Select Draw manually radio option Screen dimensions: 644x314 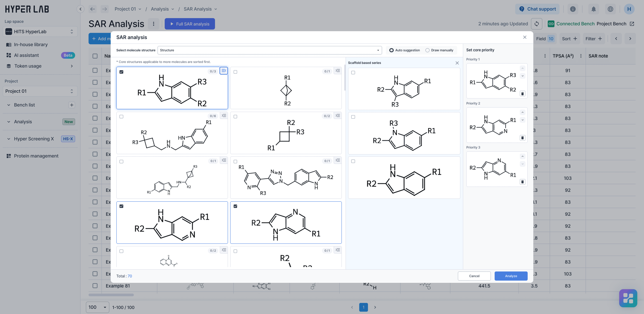click(x=427, y=50)
